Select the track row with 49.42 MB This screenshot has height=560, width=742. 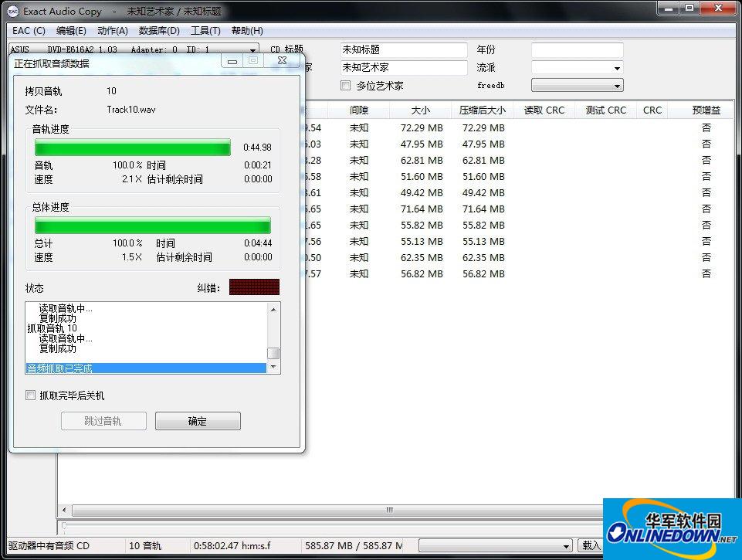coord(518,192)
